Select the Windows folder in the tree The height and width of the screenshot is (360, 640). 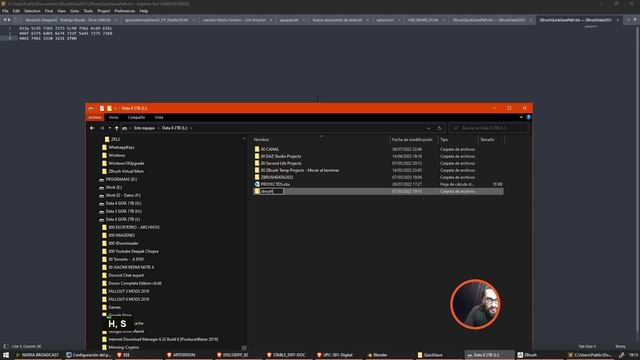[x=117, y=156]
